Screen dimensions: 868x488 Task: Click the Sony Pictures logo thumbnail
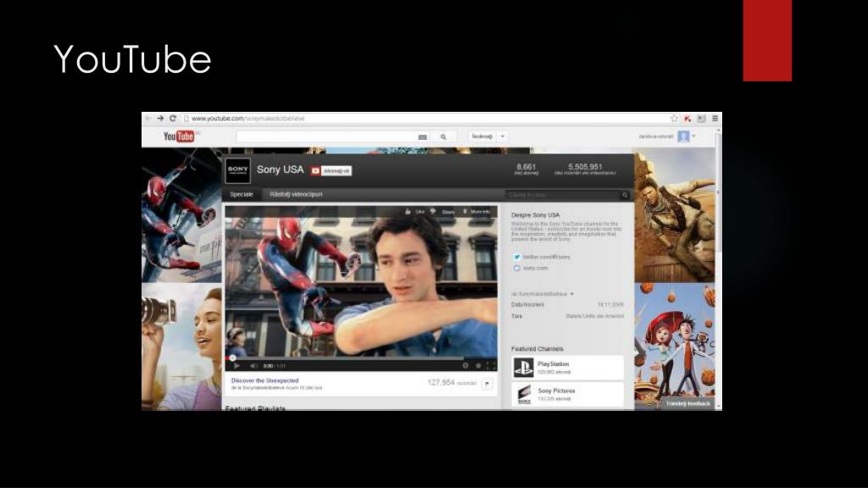(524, 394)
